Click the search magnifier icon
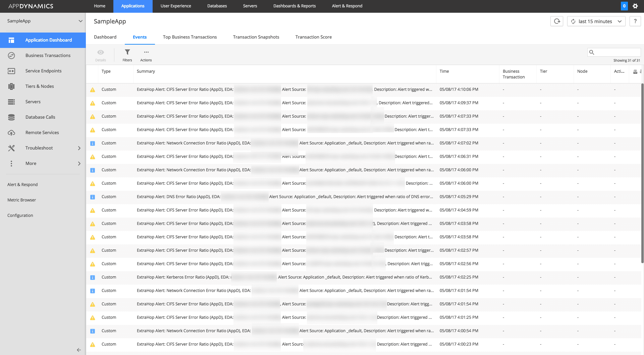 pos(592,52)
